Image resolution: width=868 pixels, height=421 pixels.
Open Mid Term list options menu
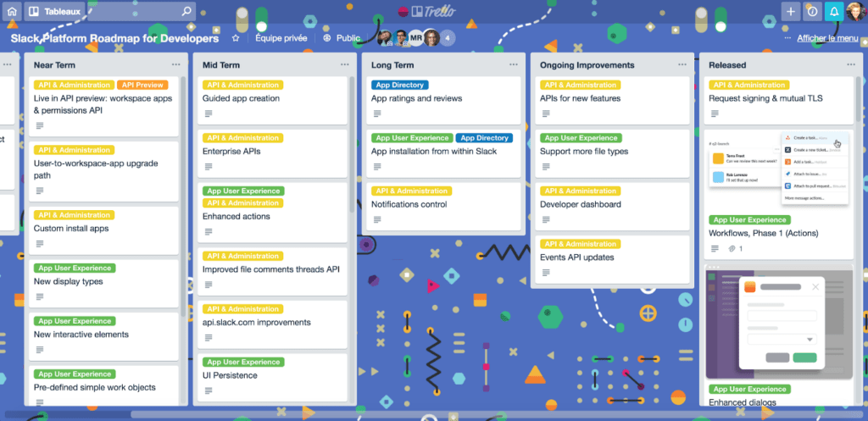[344, 64]
